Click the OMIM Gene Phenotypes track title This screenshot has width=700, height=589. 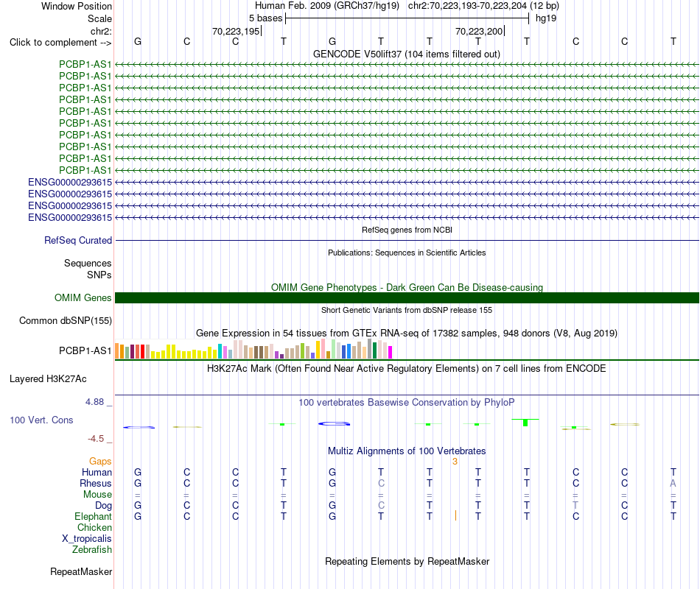[x=407, y=287]
